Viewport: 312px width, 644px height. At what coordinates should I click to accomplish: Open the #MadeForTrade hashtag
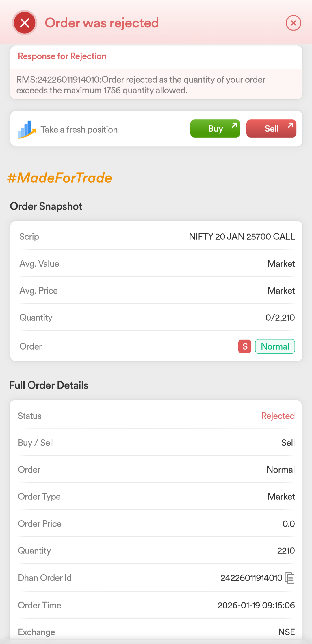(60, 178)
